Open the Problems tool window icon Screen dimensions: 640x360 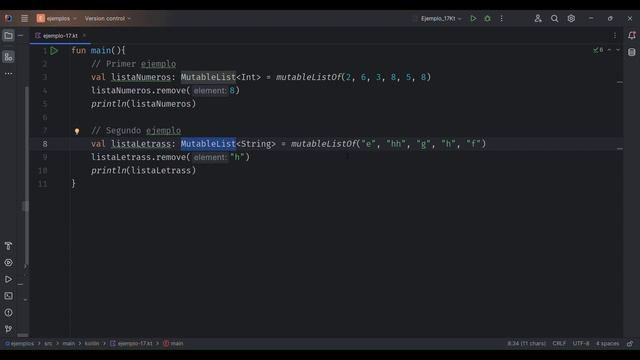[8, 313]
